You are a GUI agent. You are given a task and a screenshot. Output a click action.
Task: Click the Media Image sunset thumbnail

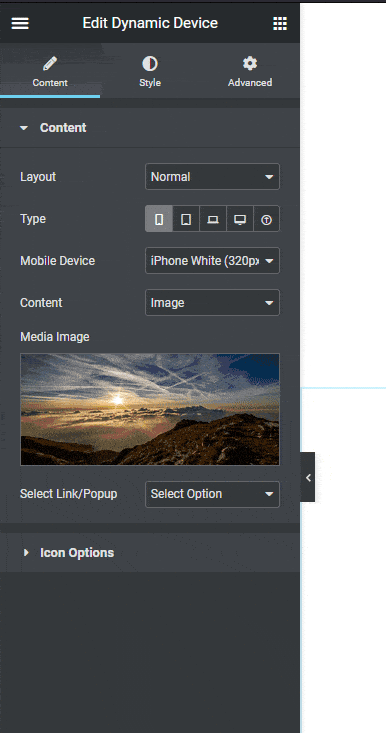pyautogui.click(x=150, y=409)
